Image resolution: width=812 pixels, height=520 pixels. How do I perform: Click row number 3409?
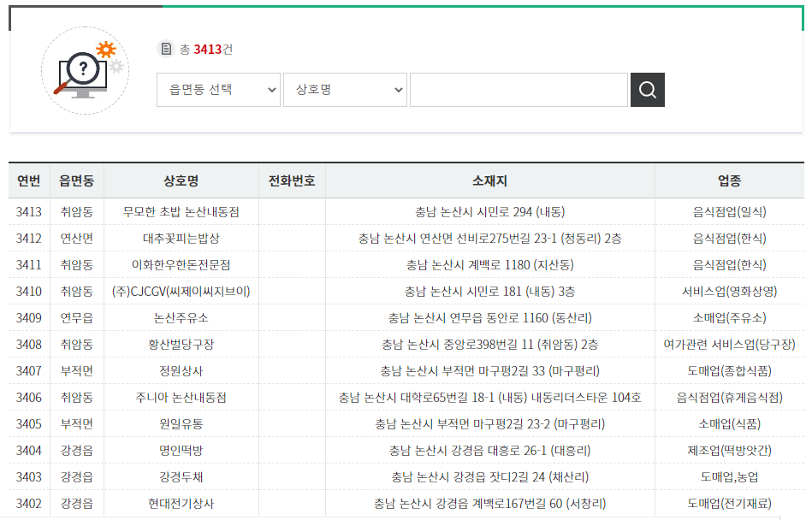pos(29,317)
